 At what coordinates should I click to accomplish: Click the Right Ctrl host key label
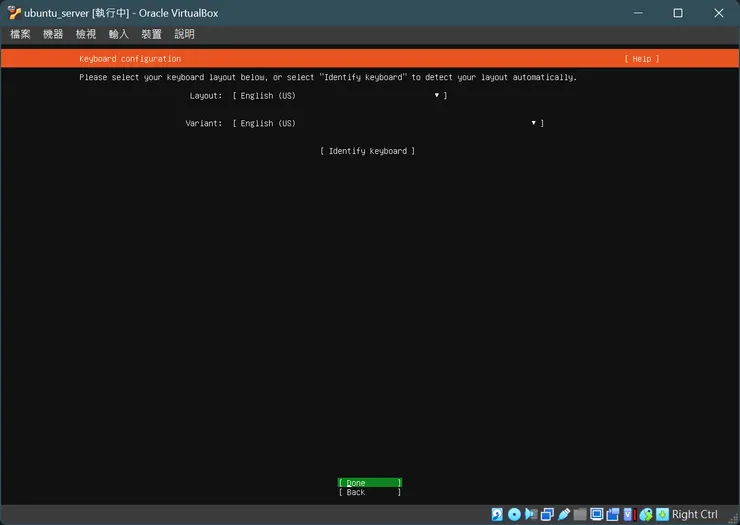tap(694, 514)
